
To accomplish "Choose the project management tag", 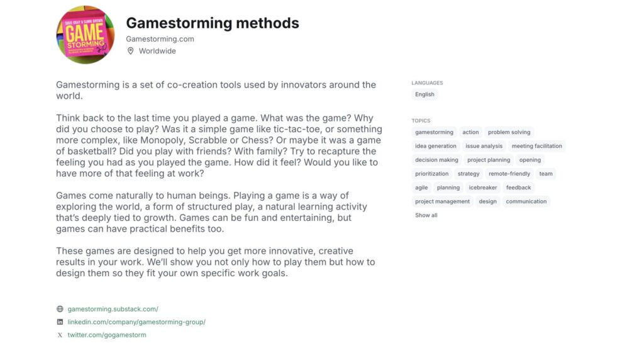I will (x=442, y=201).
